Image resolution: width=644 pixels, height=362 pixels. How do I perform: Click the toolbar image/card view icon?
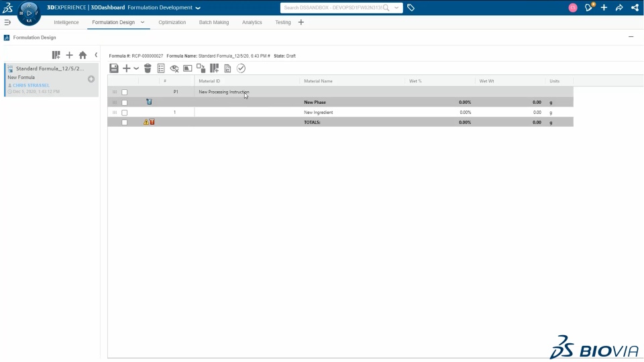[187, 68]
